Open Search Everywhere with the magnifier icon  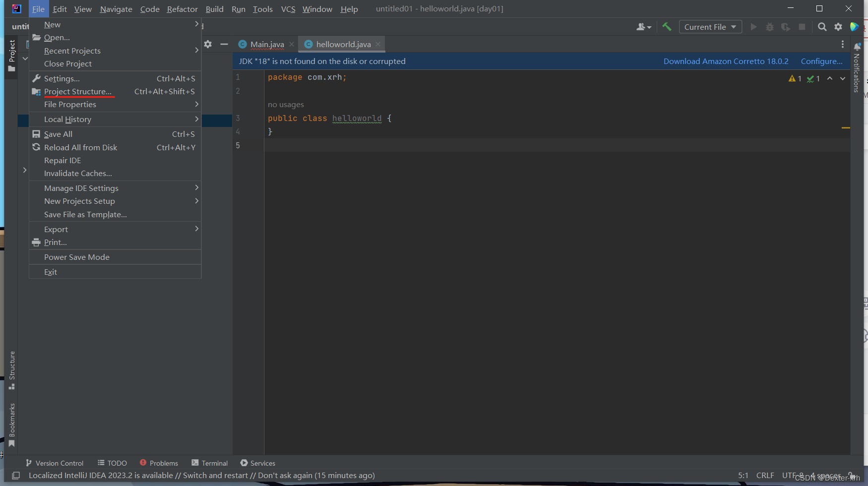click(x=822, y=27)
